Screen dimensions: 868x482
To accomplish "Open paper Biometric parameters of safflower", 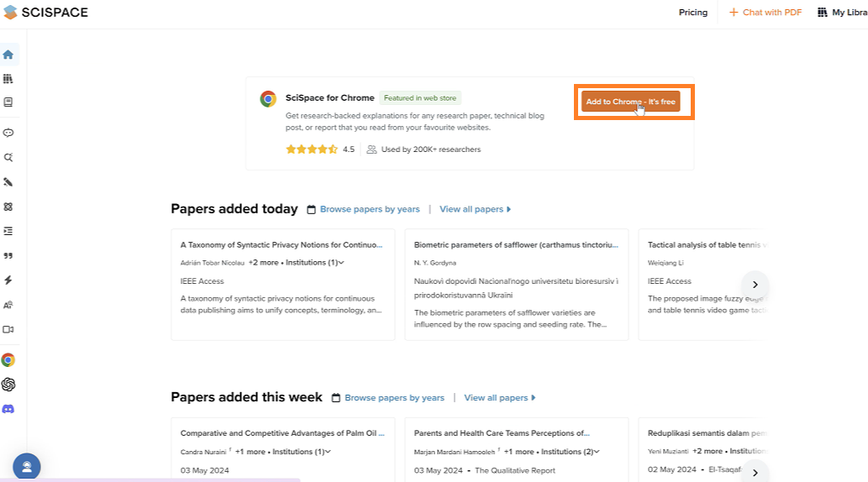I will (516, 244).
